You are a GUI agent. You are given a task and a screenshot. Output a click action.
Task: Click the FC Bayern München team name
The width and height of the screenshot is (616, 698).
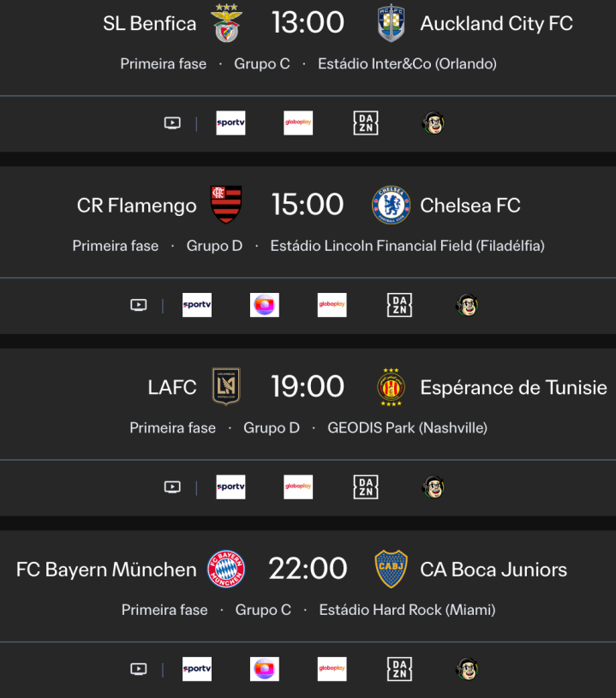click(x=106, y=570)
